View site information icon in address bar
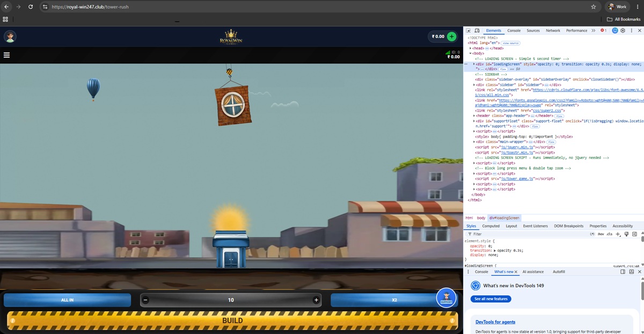Viewport: 644px width, 334px height. tap(45, 7)
